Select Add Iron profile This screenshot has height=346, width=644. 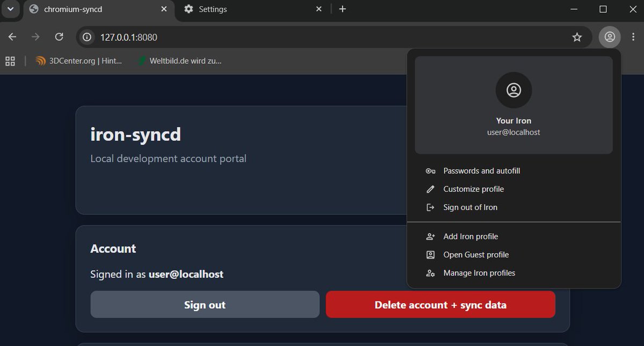[514, 236]
